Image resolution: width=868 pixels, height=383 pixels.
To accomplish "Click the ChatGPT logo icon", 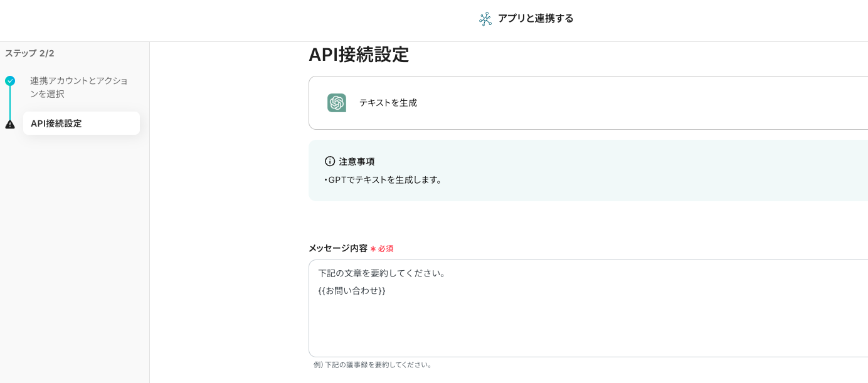I will pyautogui.click(x=337, y=103).
